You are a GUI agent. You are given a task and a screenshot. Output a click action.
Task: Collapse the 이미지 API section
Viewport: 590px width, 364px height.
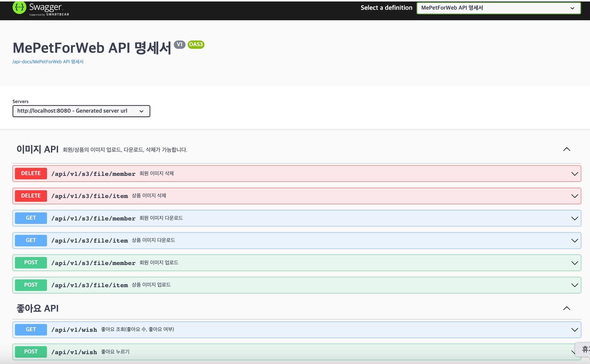[566, 149]
